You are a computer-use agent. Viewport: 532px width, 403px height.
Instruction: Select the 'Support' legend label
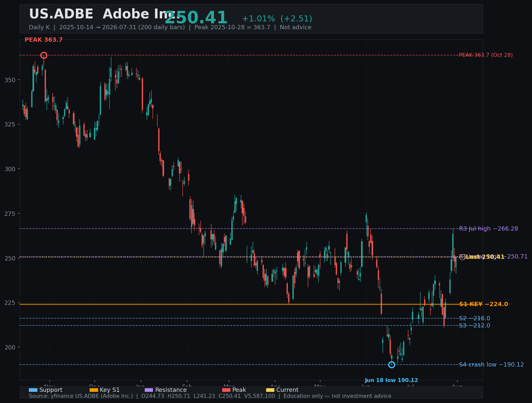coord(51,390)
